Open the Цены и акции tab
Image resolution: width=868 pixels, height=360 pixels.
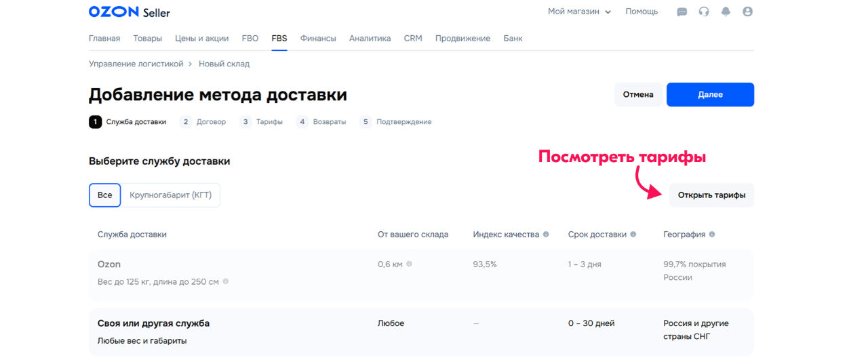coord(201,39)
